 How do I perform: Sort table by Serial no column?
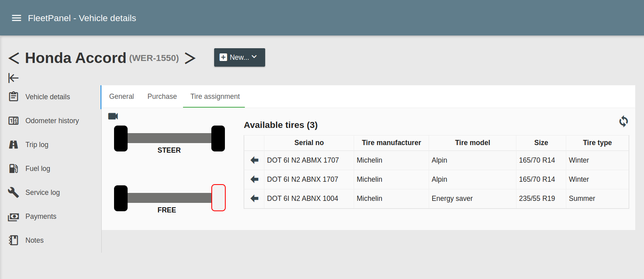click(309, 143)
